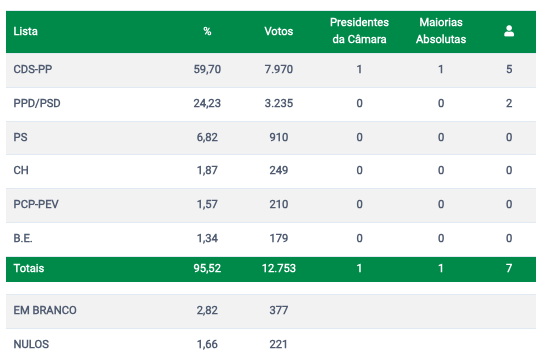Screen dimensions: 547x363
Task: Open the PPD/PSD list row
Action: (x=271, y=104)
